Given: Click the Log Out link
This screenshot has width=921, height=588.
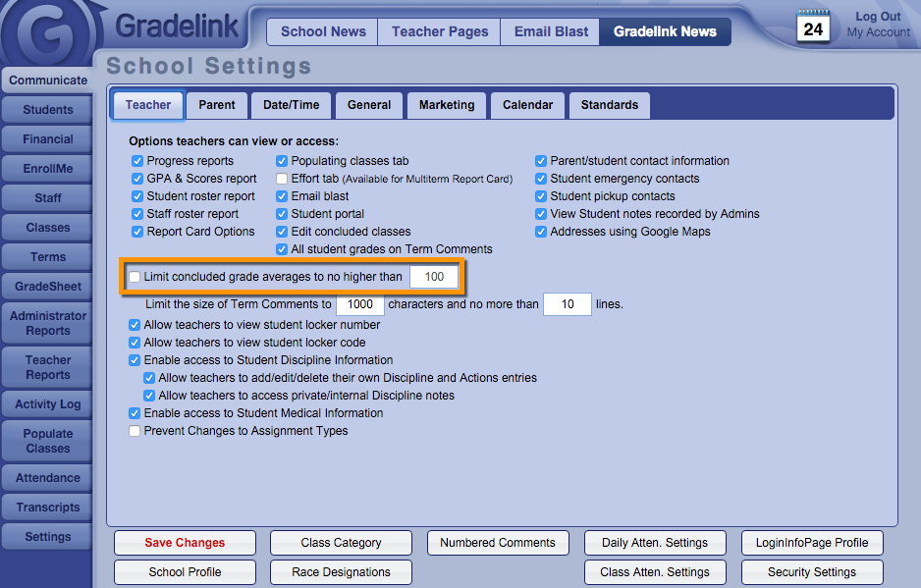Looking at the screenshot, I should pyautogui.click(x=878, y=17).
